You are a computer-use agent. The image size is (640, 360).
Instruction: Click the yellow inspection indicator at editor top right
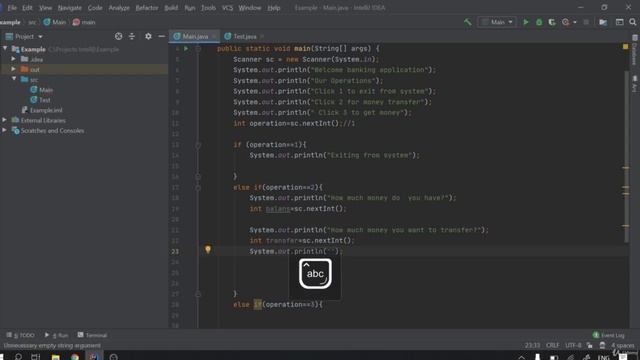pyautogui.click(x=625, y=47)
